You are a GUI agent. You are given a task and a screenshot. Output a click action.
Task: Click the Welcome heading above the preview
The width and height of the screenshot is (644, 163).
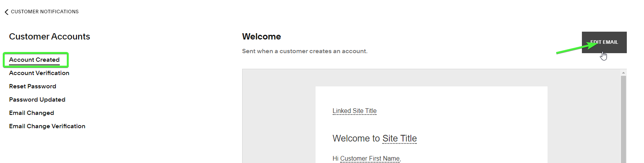[x=261, y=37]
